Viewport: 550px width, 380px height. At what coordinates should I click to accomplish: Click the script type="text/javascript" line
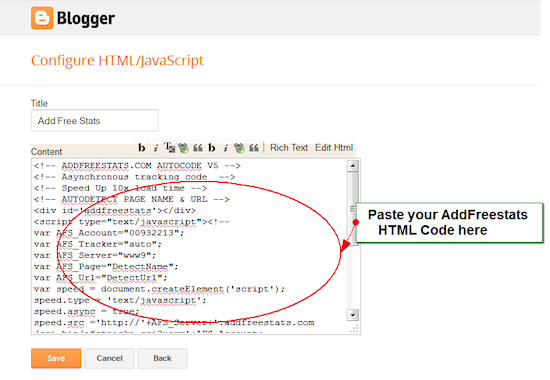tap(132, 222)
